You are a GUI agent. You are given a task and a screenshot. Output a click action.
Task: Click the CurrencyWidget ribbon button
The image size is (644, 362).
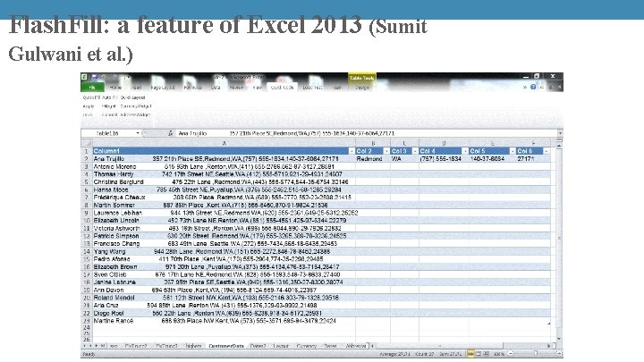point(136,106)
